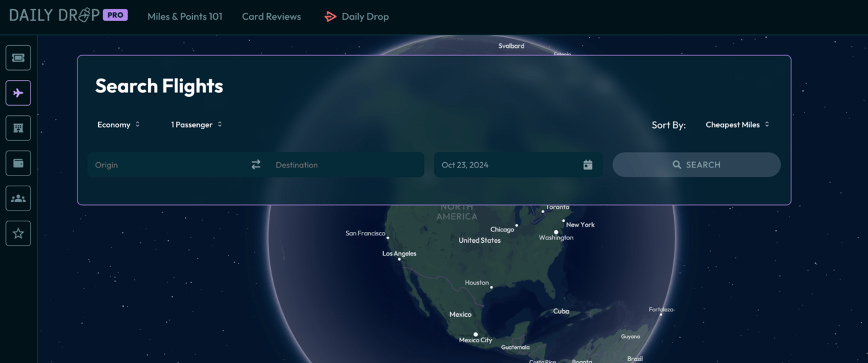Click the Cuba map label
The image size is (868, 363).
pyautogui.click(x=561, y=311)
